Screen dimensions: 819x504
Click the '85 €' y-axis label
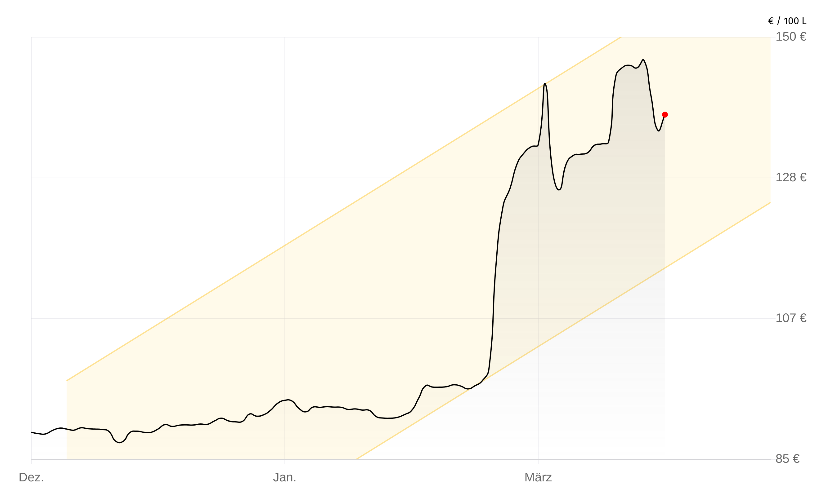coord(787,459)
